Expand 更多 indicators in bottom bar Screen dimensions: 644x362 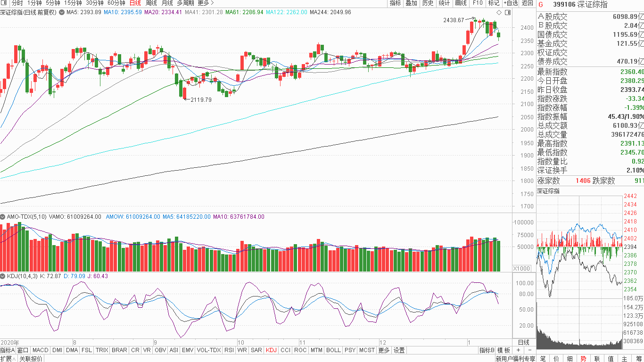coord(384,350)
